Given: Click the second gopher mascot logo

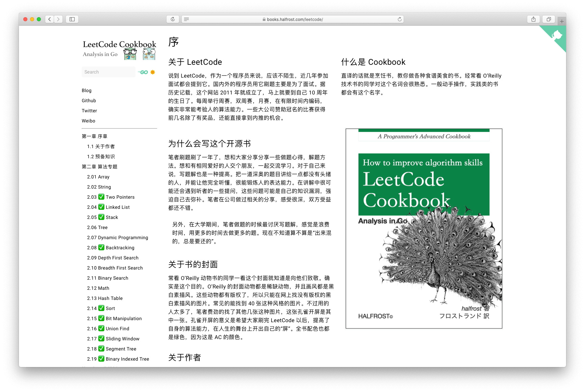Looking at the screenshot, I should [149, 54].
